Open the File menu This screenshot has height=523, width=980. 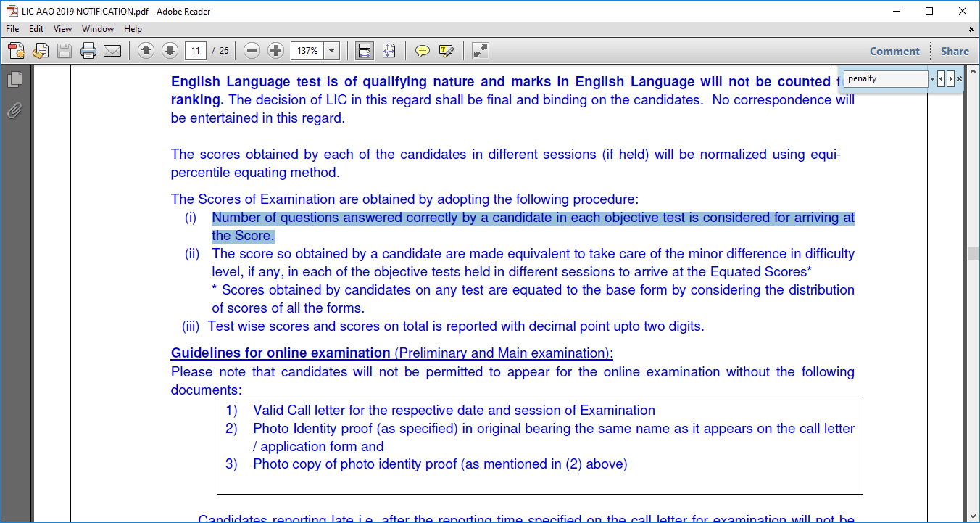[x=12, y=29]
